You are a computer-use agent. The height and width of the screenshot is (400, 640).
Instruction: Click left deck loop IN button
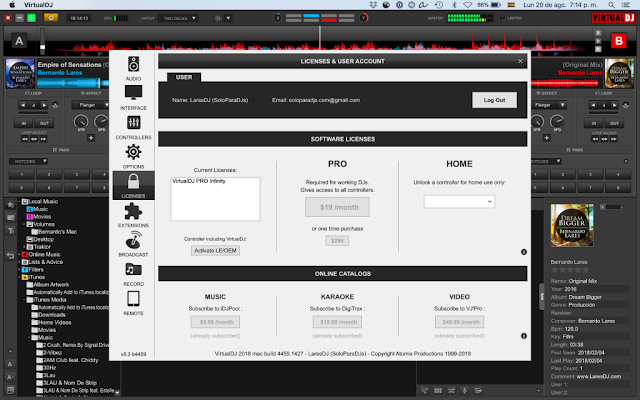tap(23, 123)
